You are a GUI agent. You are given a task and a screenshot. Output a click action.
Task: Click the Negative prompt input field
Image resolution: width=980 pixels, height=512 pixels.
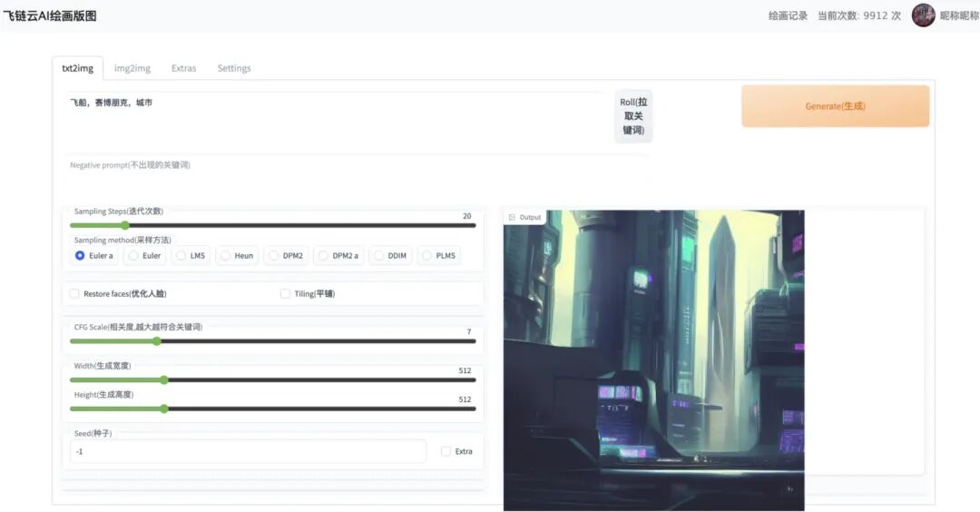(357, 170)
